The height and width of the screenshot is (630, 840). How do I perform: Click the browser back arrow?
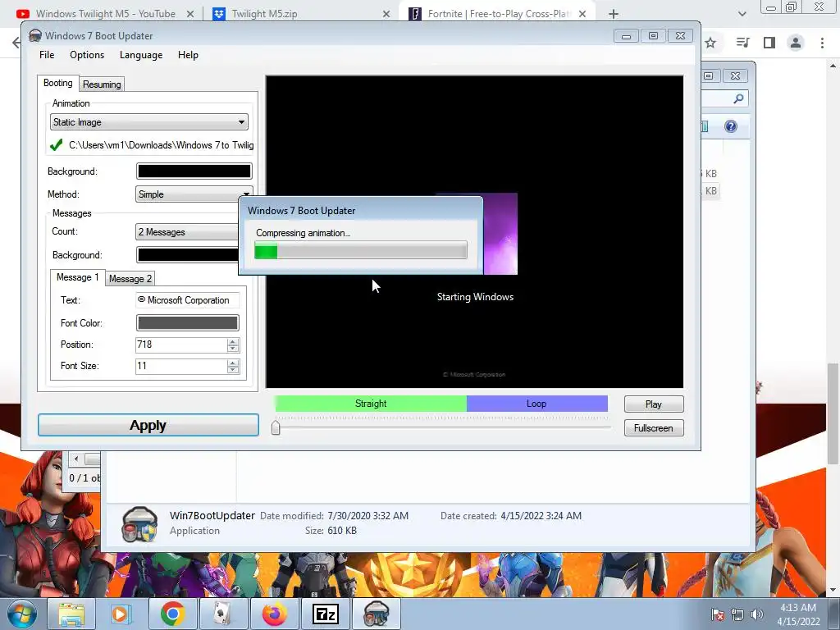(16, 43)
